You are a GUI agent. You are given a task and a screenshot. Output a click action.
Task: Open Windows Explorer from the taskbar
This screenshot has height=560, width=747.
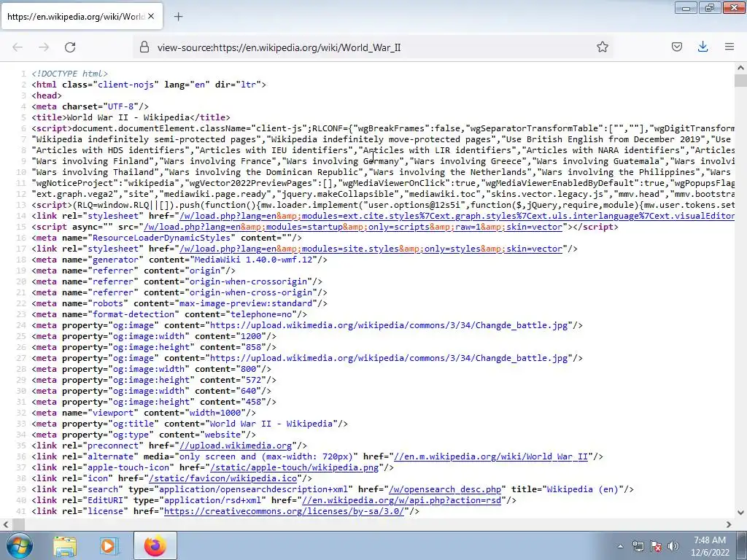click(x=65, y=546)
